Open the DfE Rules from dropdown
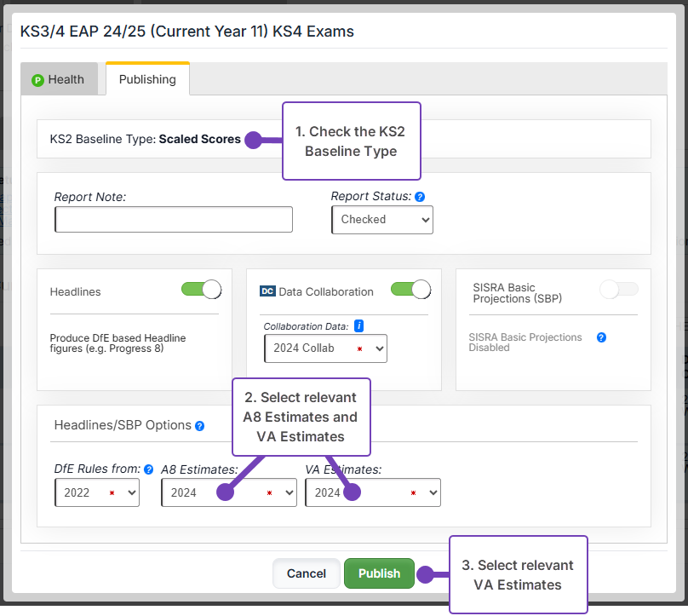The image size is (688, 616). tap(96, 492)
